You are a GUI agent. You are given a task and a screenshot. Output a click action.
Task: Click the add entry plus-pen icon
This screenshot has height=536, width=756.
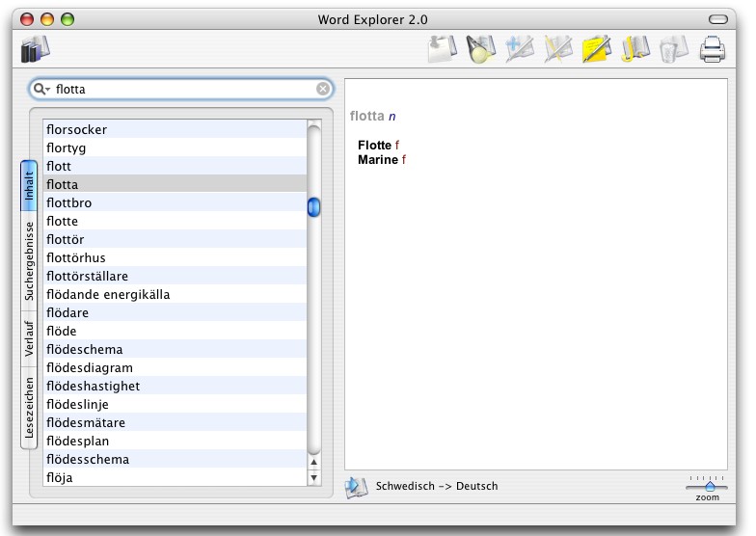point(520,49)
